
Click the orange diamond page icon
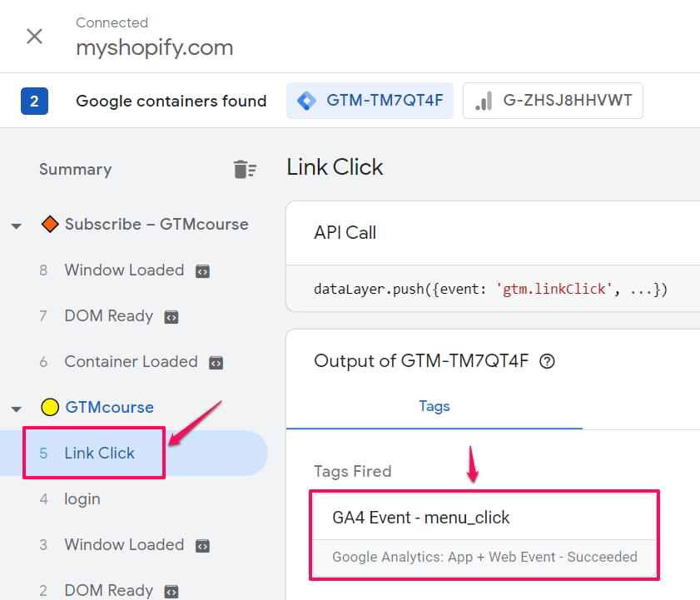[50, 224]
